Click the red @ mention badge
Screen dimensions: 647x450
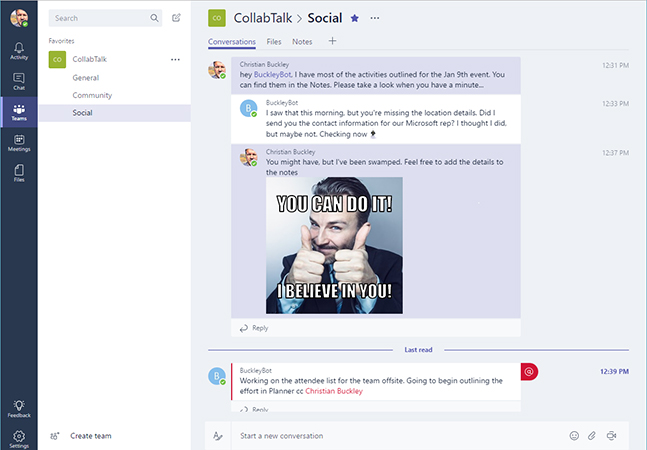pos(529,372)
